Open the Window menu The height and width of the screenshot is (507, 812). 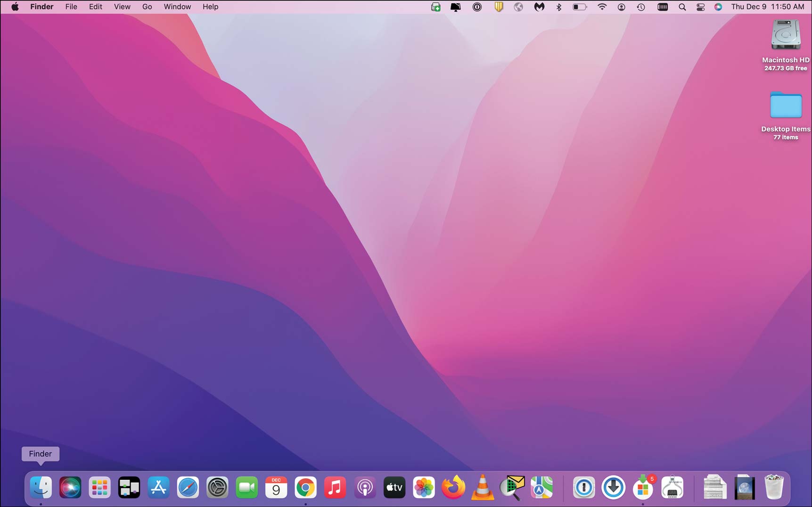pyautogui.click(x=177, y=7)
